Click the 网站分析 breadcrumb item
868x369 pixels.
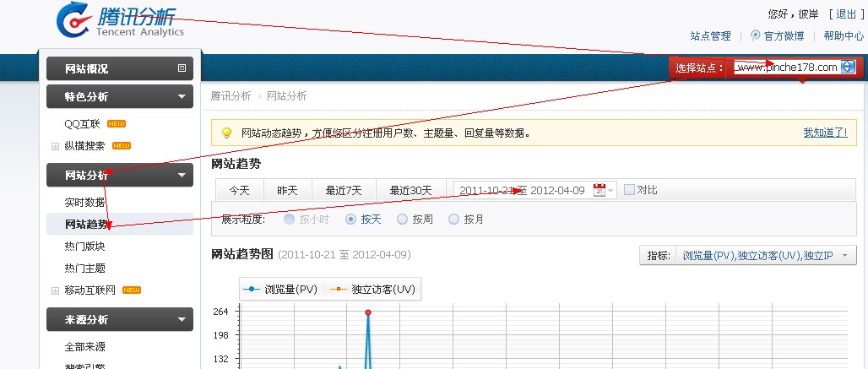[x=286, y=95]
